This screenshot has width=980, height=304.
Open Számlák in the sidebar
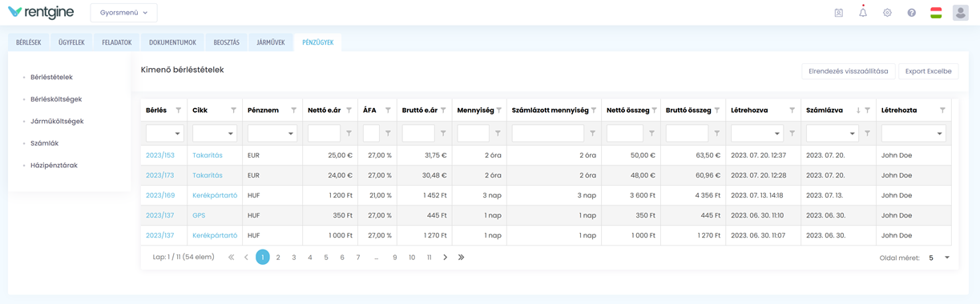pos(44,143)
